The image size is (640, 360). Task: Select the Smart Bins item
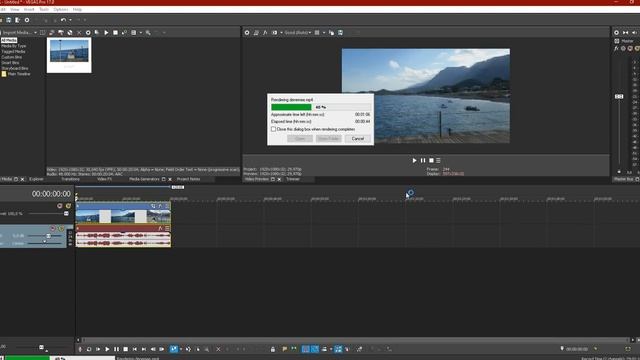pos(10,63)
